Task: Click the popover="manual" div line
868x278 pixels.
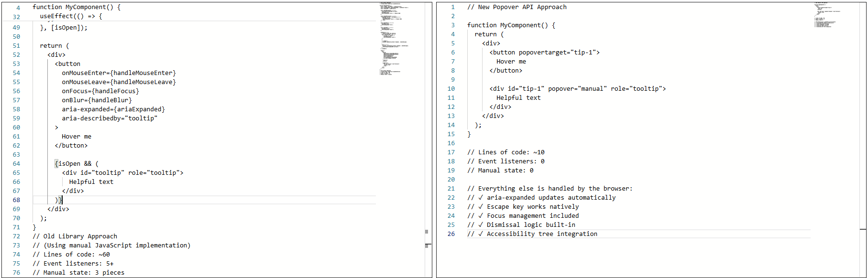Action: coord(577,89)
